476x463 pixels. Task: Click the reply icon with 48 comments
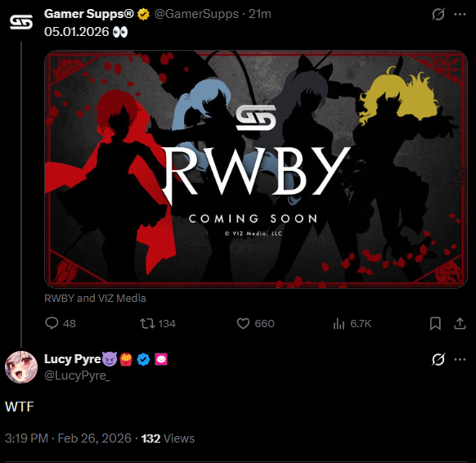tap(52, 323)
